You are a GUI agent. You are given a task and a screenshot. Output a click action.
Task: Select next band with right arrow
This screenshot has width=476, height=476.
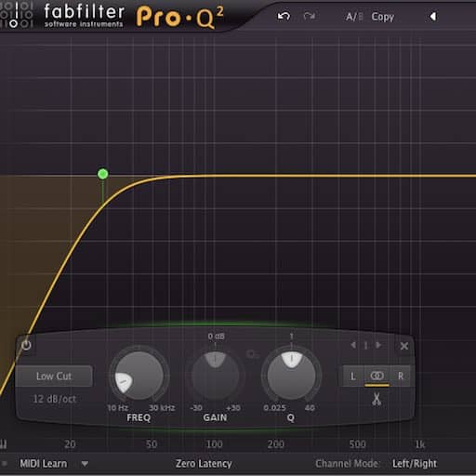tap(378, 345)
